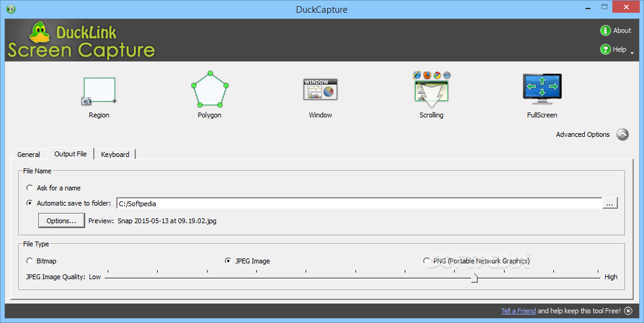Choose the JPEG Image file type
The width and height of the screenshot is (644, 323).
tap(228, 260)
